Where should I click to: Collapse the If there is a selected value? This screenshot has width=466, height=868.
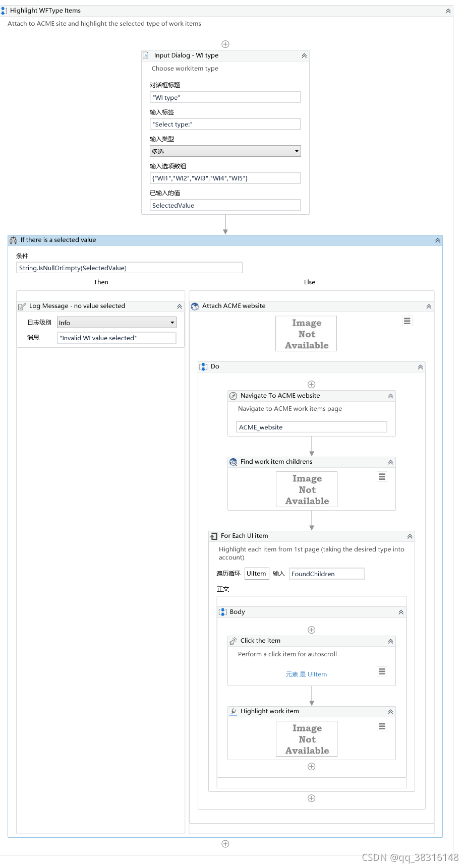pyautogui.click(x=438, y=241)
